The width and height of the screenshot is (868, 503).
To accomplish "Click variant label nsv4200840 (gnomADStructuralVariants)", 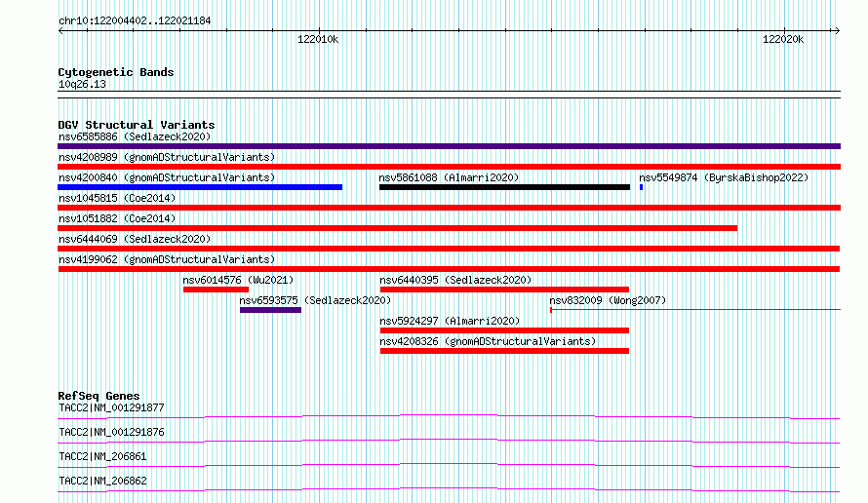I will pos(167,177).
